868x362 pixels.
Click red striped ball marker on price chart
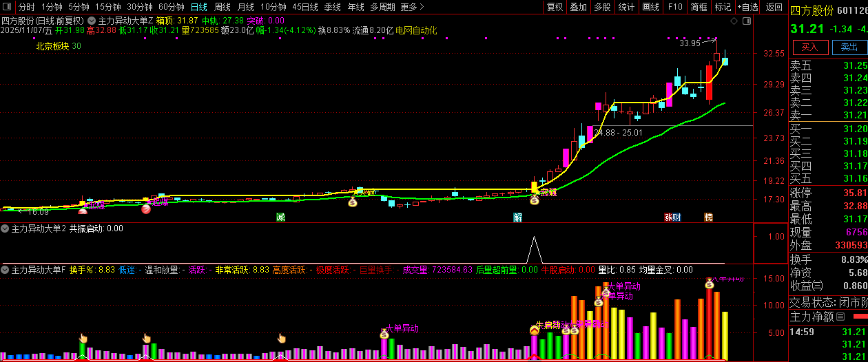(x=146, y=209)
